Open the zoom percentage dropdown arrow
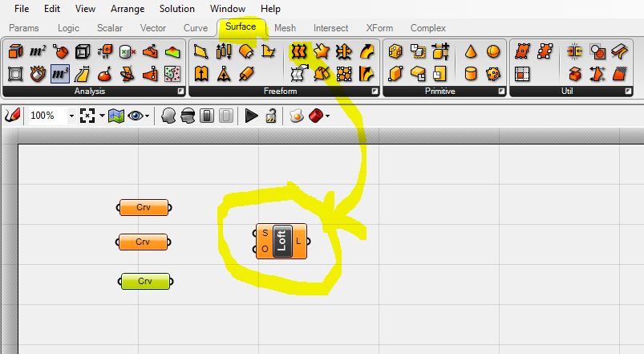 pyautogui.click(x=71, y=116)
